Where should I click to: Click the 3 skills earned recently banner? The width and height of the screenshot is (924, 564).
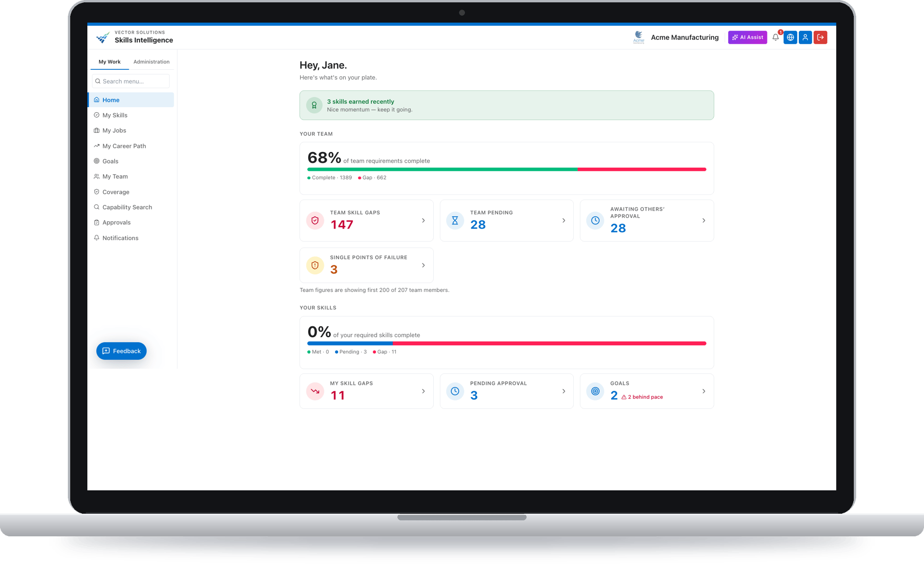[x=506, y=105]
